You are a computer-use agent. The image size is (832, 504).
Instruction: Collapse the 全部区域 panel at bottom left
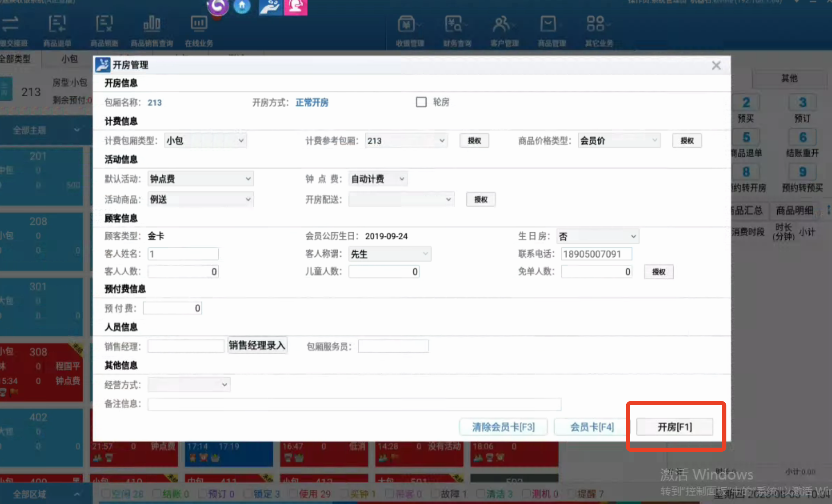pyautogui.click(x=46, y=494)
